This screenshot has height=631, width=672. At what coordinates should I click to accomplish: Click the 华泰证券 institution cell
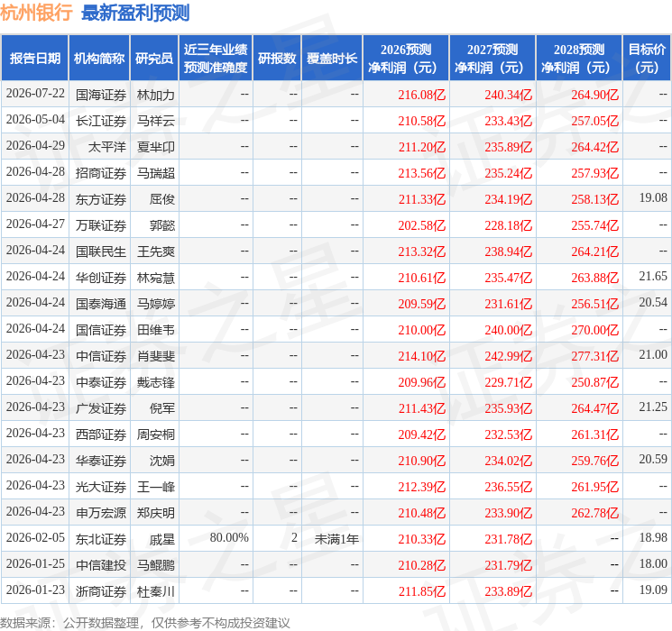tap(101, 461)
